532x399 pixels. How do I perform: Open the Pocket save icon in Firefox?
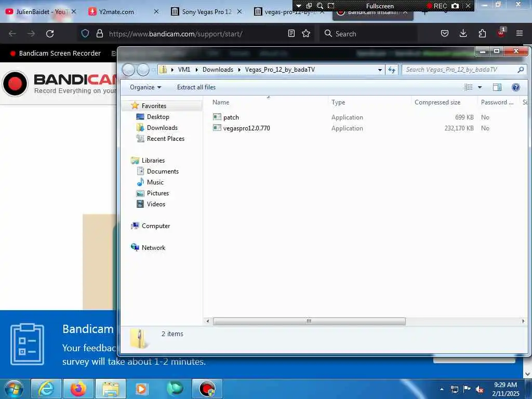tap(445, 33)
